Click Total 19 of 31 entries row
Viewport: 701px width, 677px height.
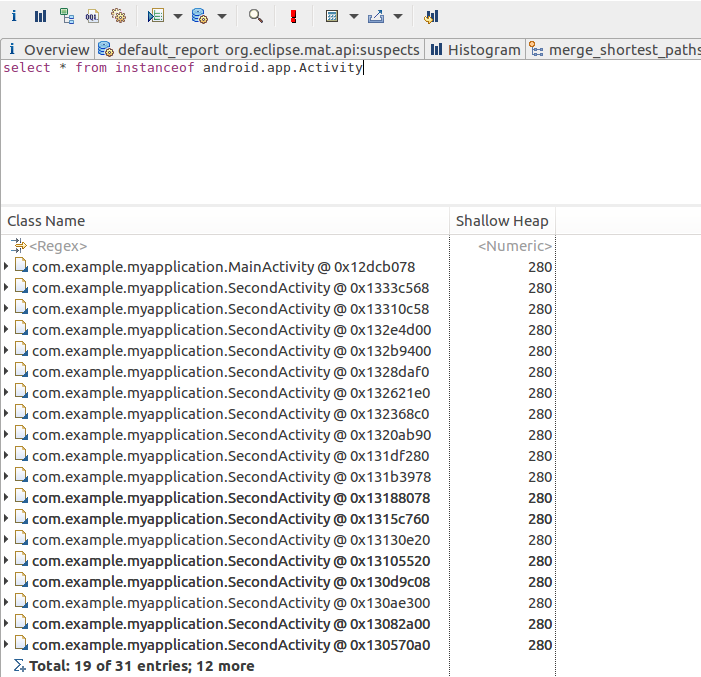click(142, 666)
